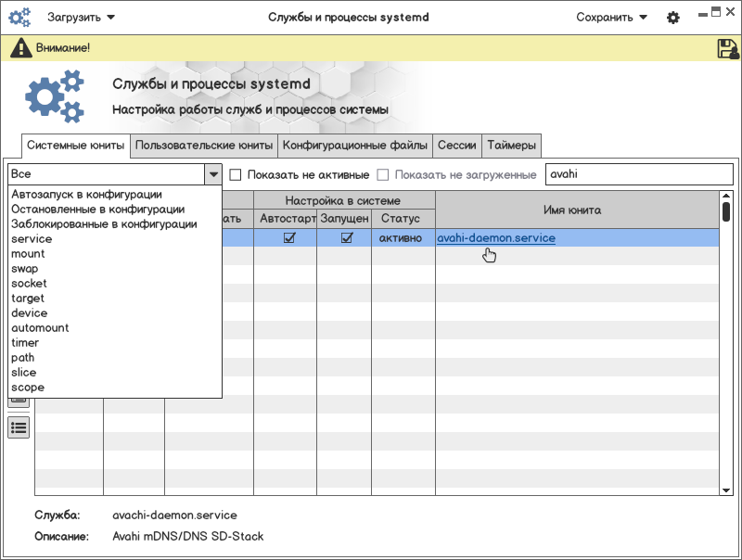Toggle the Запущен checkbox for avahi-daemon
The image size is (742, 560).
[347, 238]
